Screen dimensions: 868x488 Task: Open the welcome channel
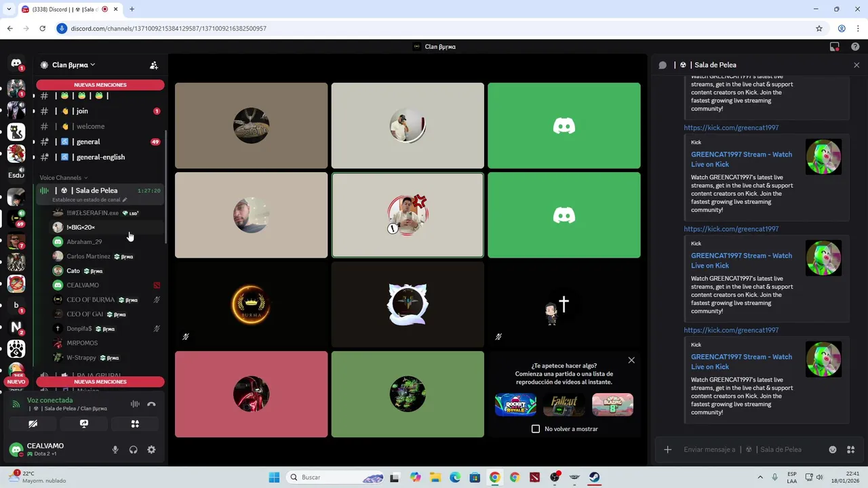pos(90,127)
